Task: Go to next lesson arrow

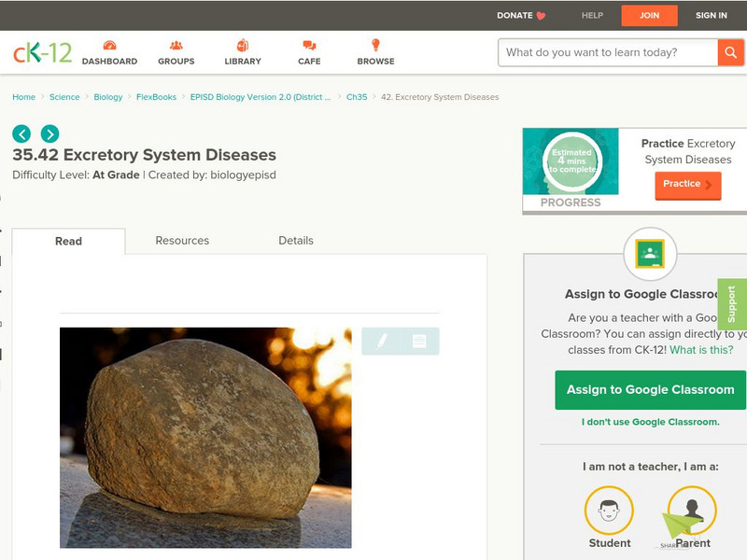Action: click(x=50, y=133)
